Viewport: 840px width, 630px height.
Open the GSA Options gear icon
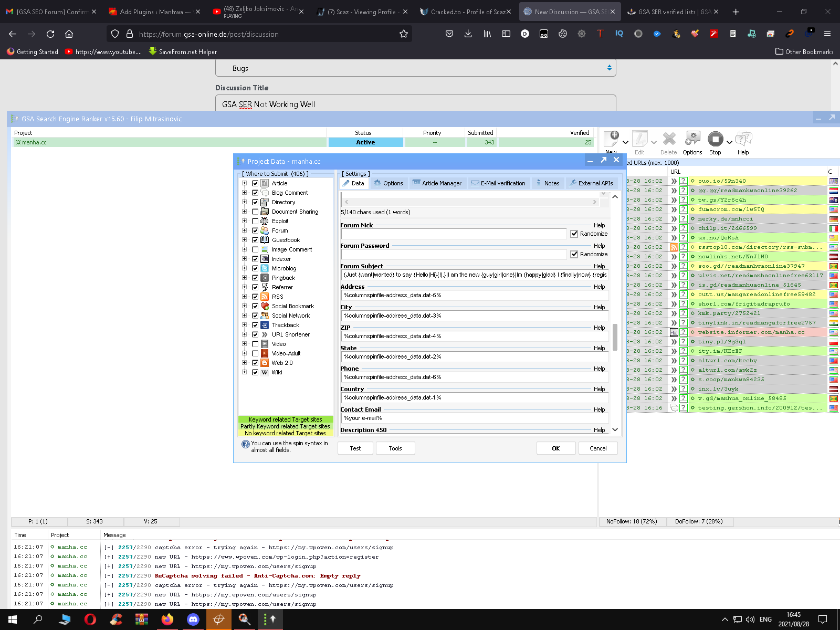692,139
